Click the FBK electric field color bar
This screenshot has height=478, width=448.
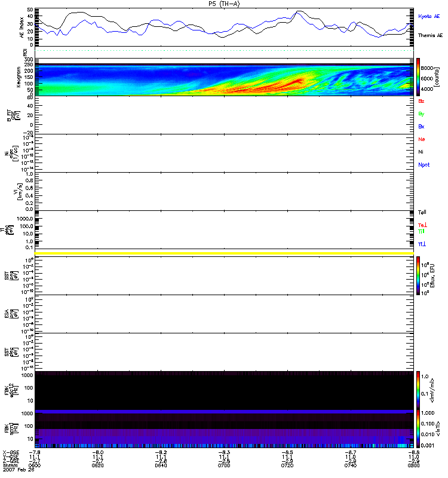tap(419, 390)
